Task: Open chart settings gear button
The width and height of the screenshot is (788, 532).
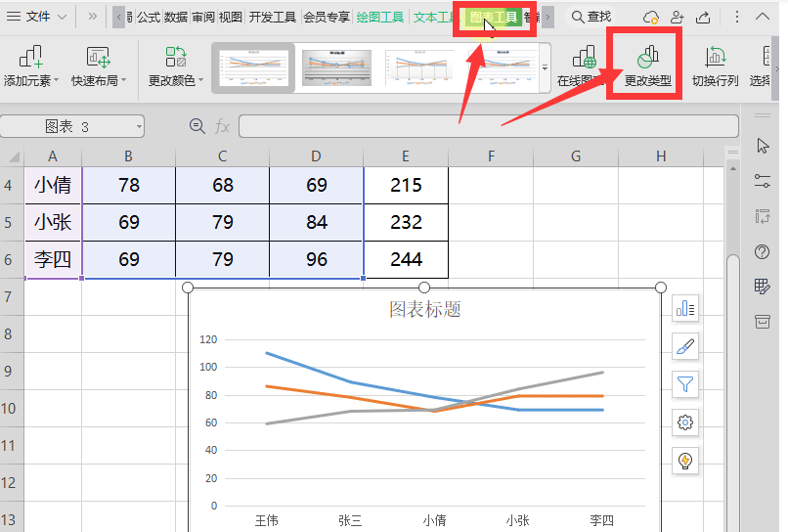Action: (x=686, y=422)
